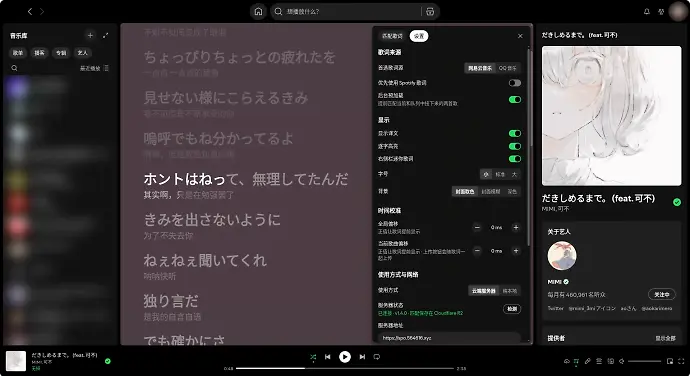This screenshot has width=690, height=376.
Task: Click into the server address field
Action: [x=449, y=338]
